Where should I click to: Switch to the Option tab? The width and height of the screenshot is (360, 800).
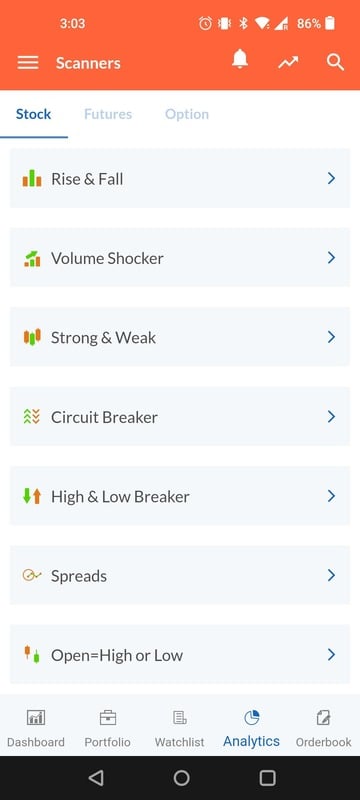pyautogui.click(x=187, y=114)
